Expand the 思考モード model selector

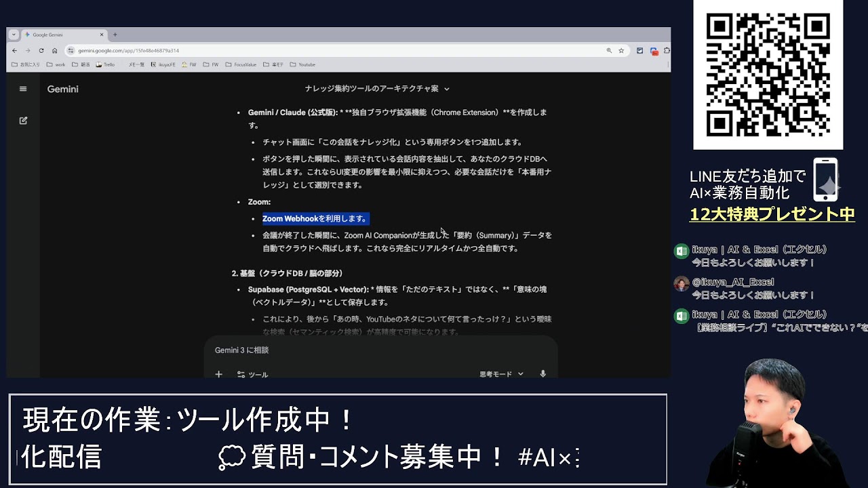[501, 374]
